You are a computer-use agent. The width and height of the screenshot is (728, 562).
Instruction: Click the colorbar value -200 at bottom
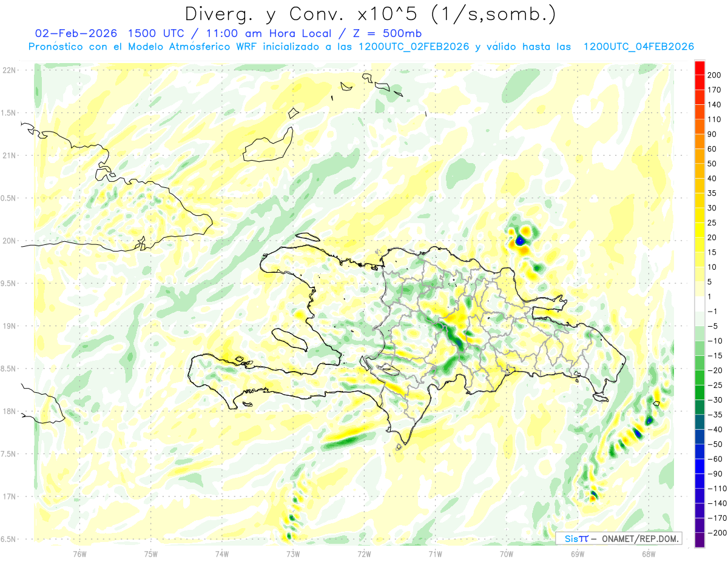718,534
